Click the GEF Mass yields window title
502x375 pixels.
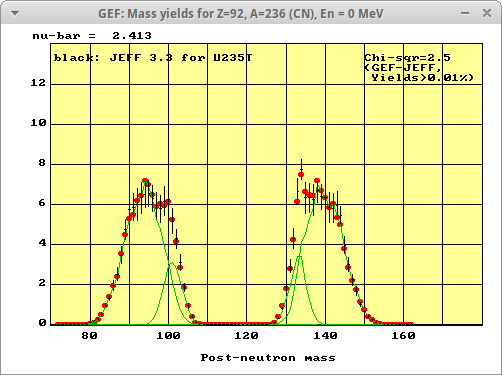click(x=241, y=14)
